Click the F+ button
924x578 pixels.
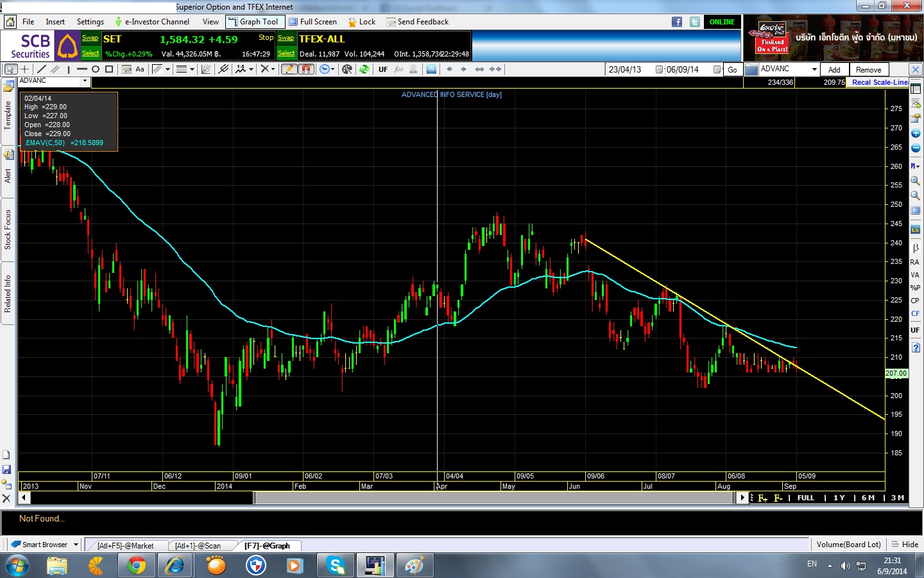(x=762, y=498)
